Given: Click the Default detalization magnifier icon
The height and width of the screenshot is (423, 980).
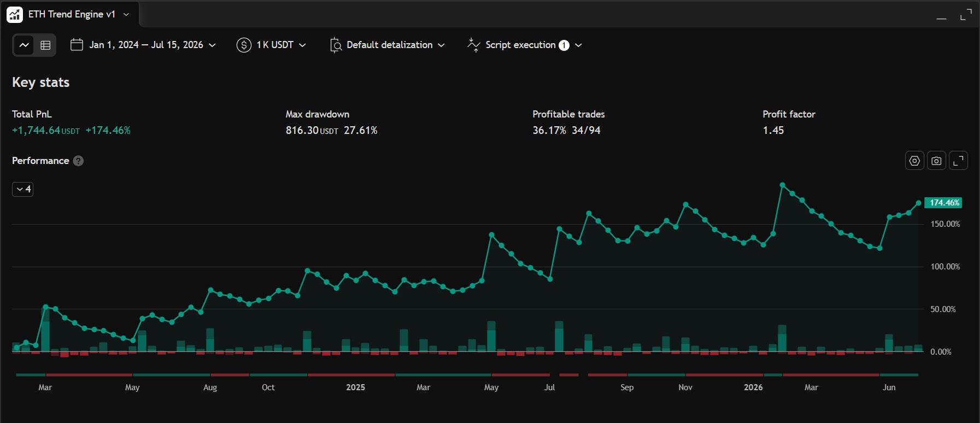Looking at the screenshot, I should [336, 45].
